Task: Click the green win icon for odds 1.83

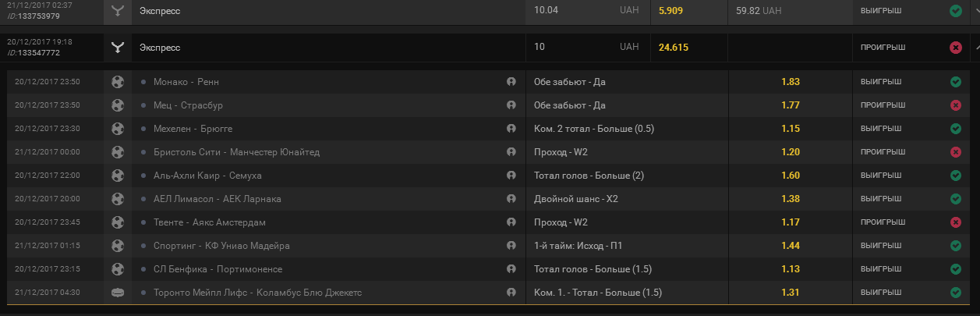Action: tap(956, 82)
